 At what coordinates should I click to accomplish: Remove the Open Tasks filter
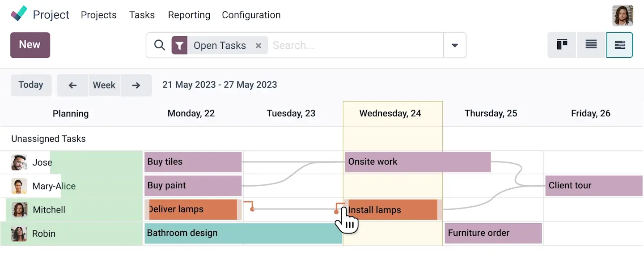click(258, 45)
